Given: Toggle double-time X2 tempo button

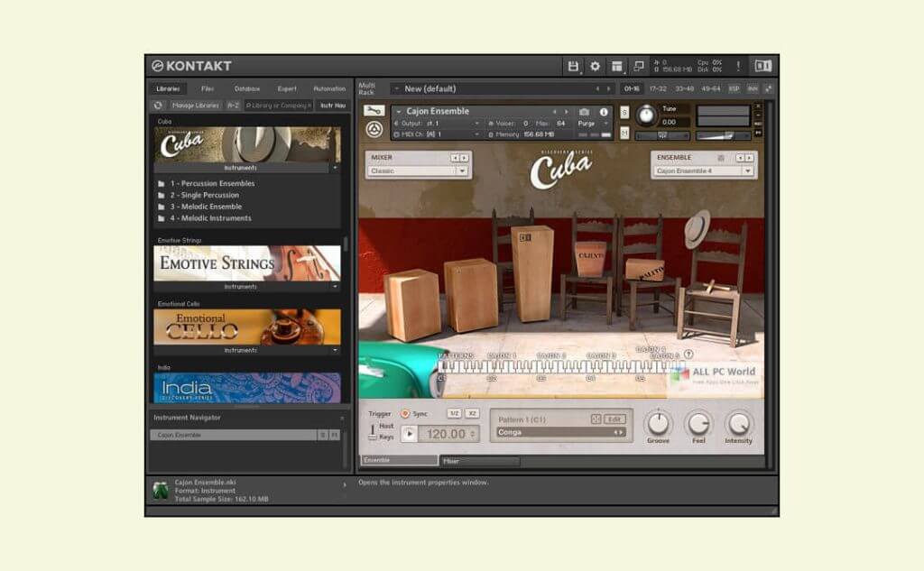Looking at the screenshot, I should [472, 414].
